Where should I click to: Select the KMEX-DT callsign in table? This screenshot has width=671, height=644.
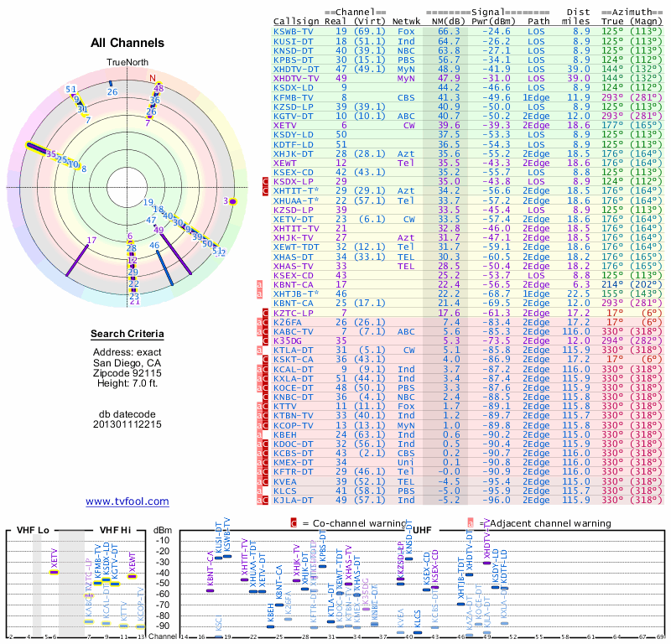tap(293, 463)
